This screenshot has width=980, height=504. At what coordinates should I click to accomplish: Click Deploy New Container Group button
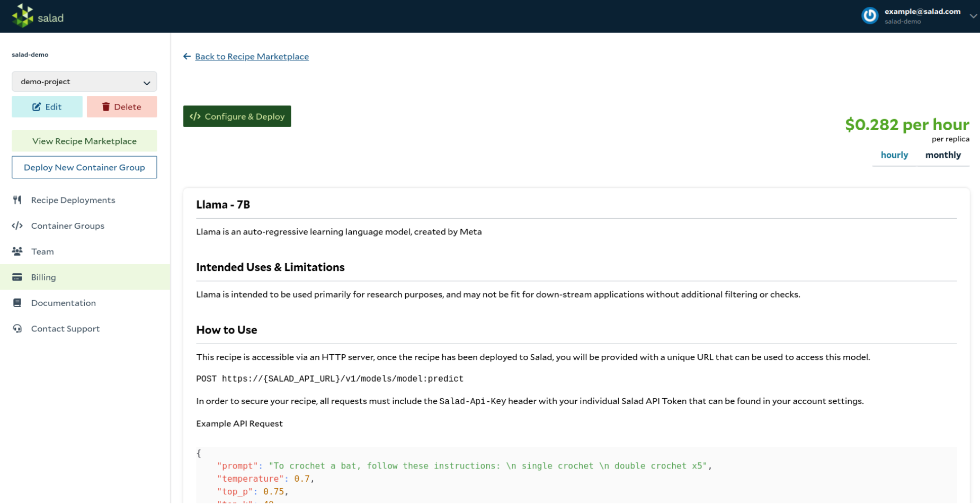(x=84, y=167)
